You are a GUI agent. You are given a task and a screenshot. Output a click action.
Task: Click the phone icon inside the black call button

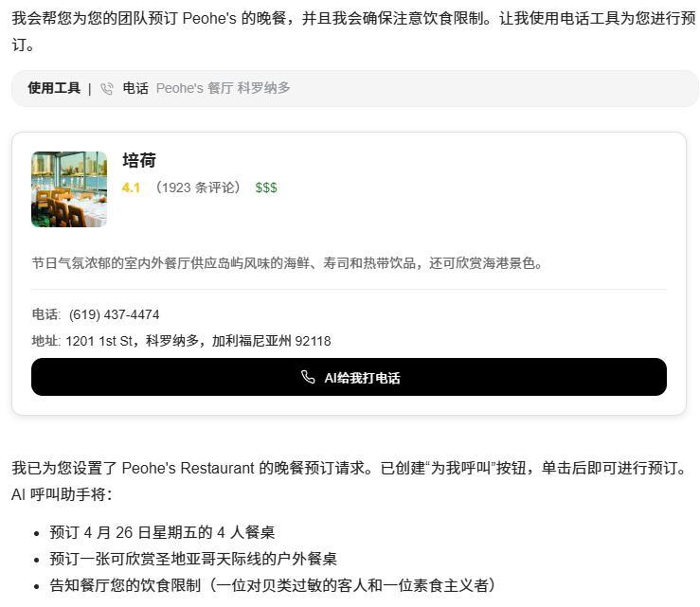point(308,377)
